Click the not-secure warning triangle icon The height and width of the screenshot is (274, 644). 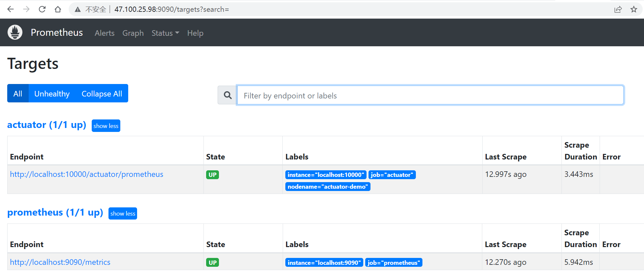pyautogui.click(x=78, y=10)
